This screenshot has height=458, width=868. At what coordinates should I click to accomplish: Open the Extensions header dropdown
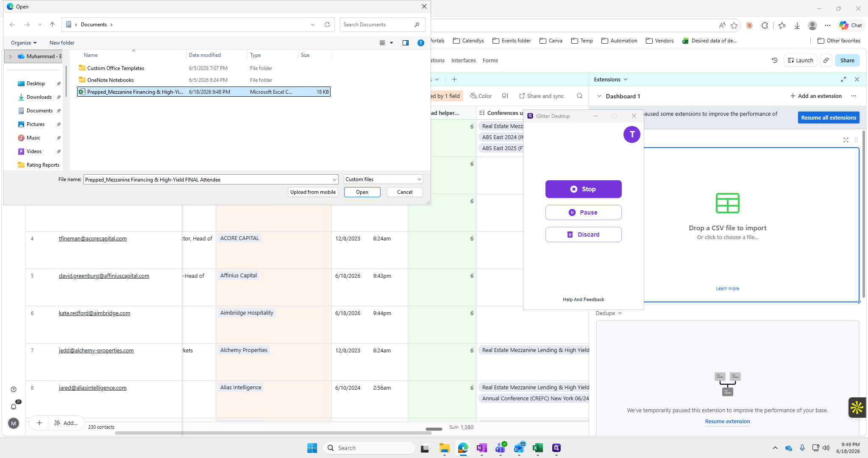pyautogui.click(x=611, y=79)
